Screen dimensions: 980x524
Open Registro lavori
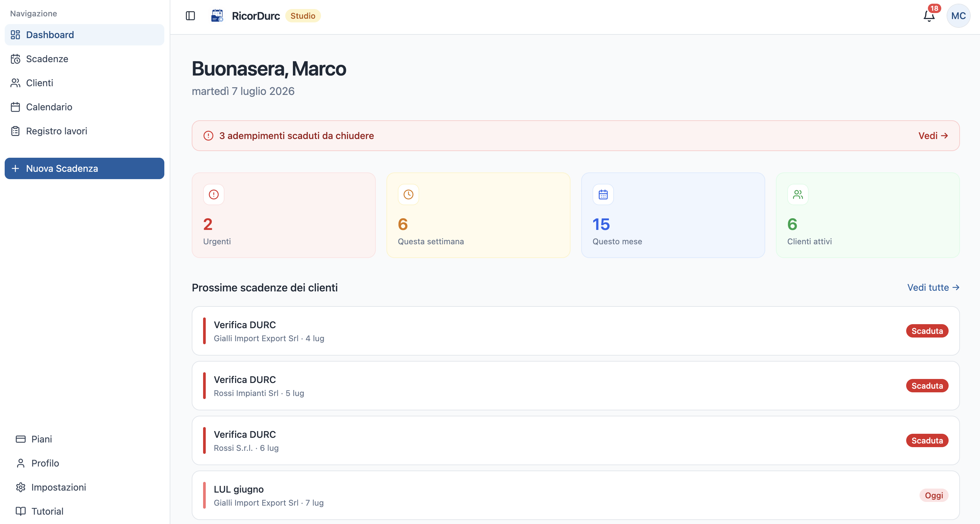click(85, 131)
